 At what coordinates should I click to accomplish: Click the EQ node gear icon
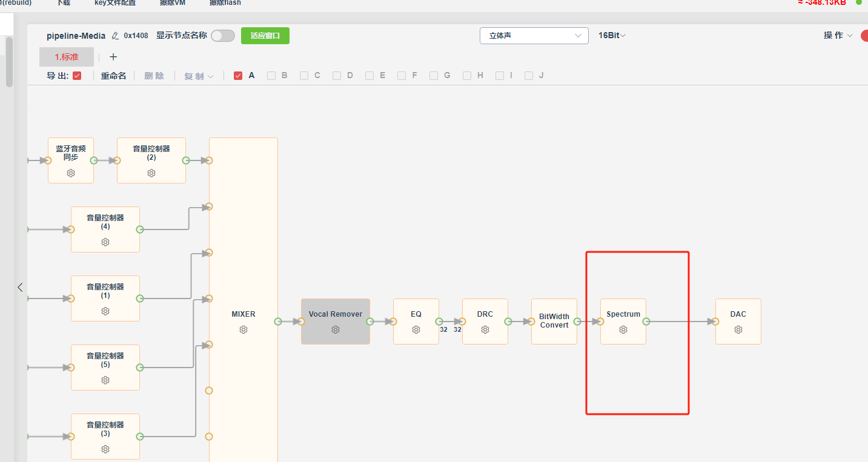point(416,330)
